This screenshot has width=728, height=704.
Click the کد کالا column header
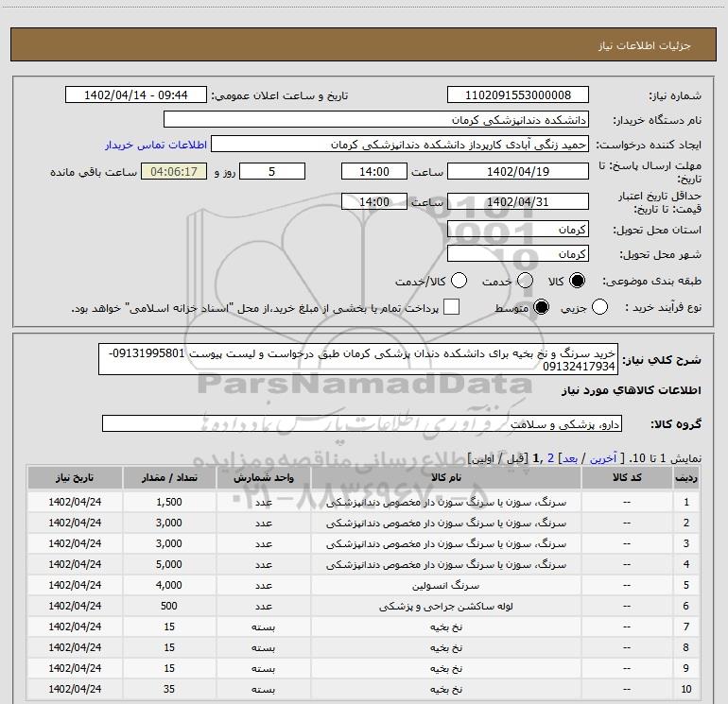point(627,477)
